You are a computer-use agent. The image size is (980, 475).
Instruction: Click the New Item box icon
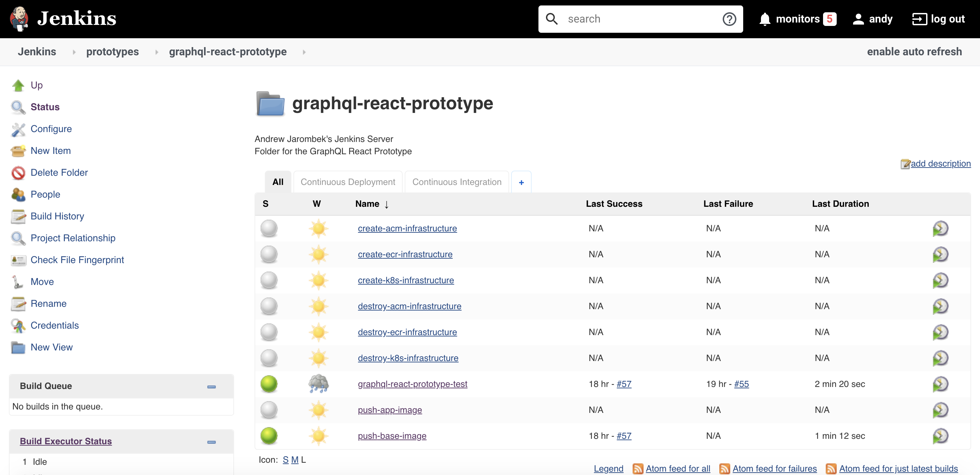18,151
